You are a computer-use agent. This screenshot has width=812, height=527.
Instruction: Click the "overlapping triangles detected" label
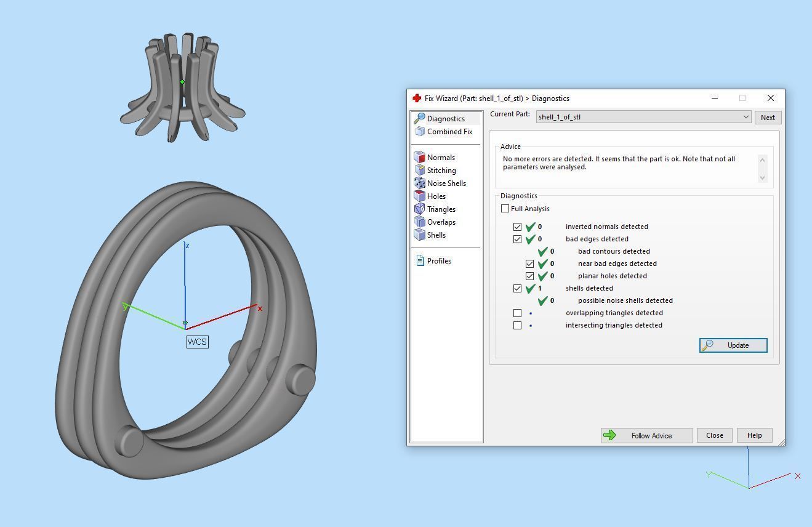[614, 313]
